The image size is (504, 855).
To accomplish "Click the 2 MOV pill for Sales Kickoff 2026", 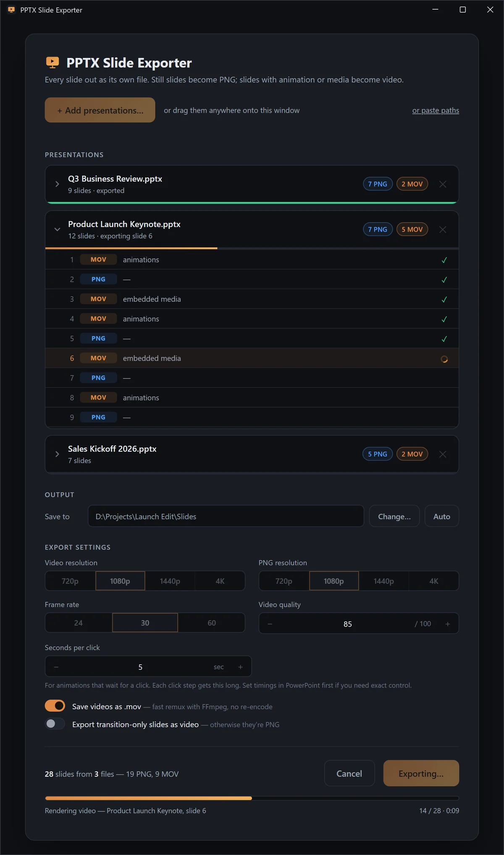I will click(412, 454).
